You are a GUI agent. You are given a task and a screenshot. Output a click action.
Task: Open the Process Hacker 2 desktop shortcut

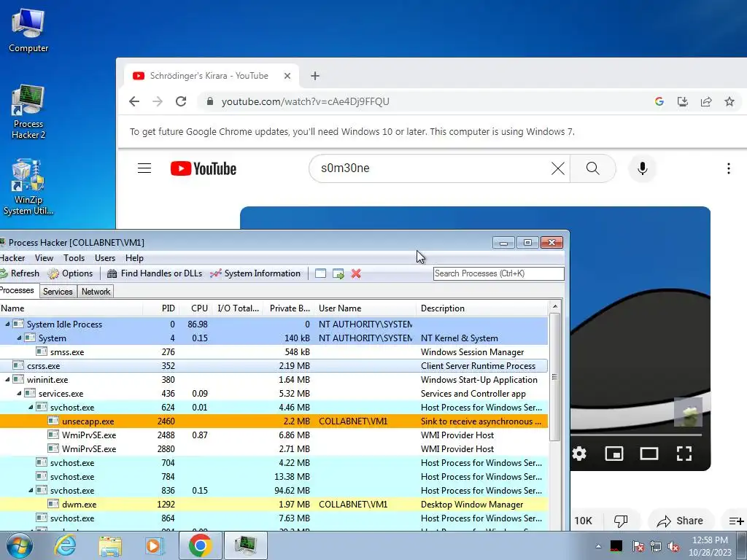click(x=28, y=112)
